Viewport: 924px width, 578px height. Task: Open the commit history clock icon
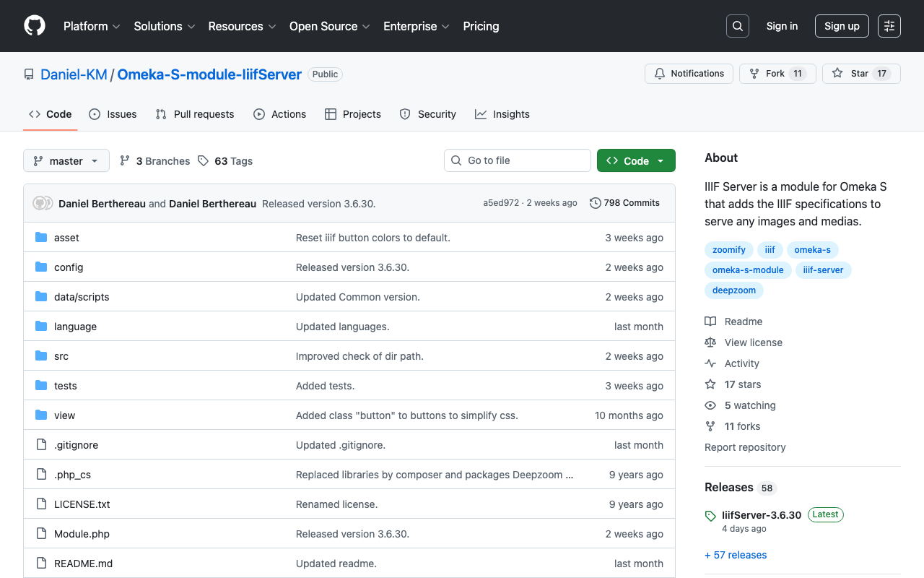[595, 203]
